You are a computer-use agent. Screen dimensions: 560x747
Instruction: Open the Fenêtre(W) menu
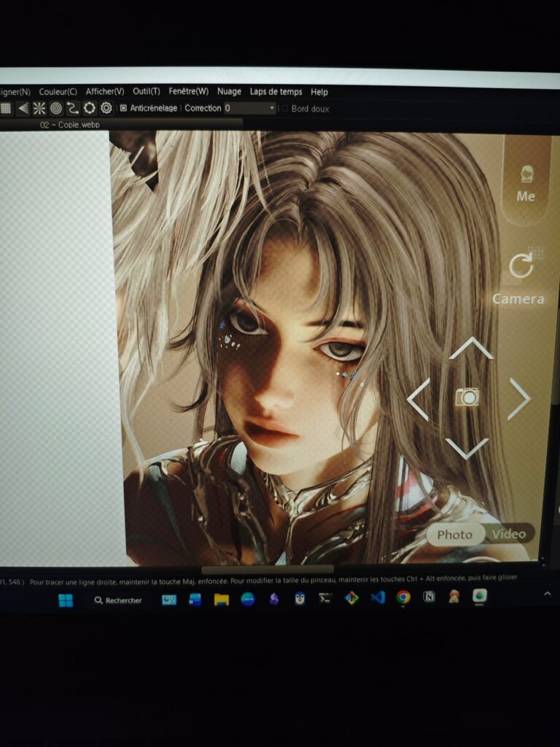pos(189,91)
